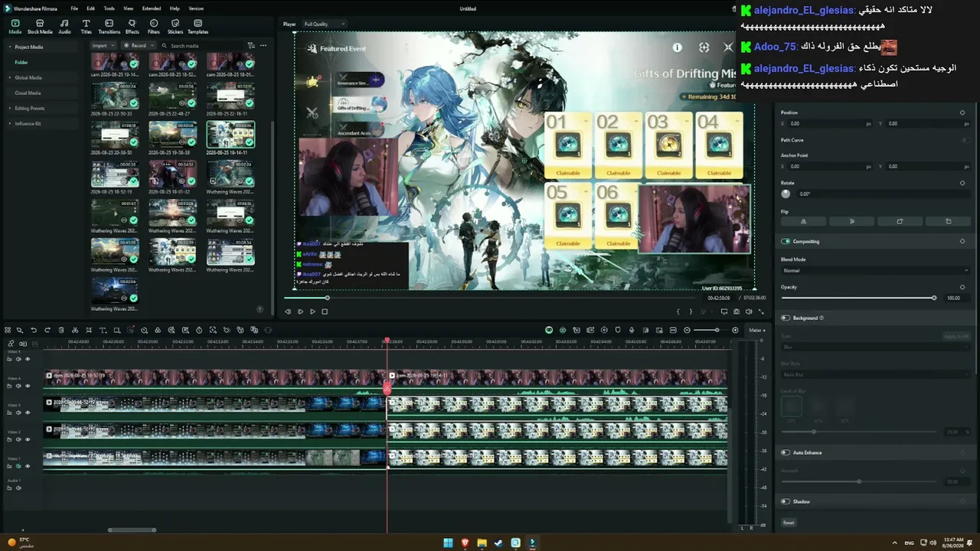The width and height of the screenshot is (980, 551).
Task: Open the Blend Mode Normal dropdown
Action: [875, 270]
